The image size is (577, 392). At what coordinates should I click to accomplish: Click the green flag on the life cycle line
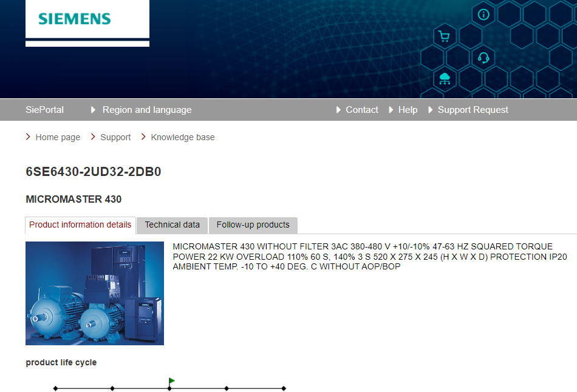click(172, 381)
